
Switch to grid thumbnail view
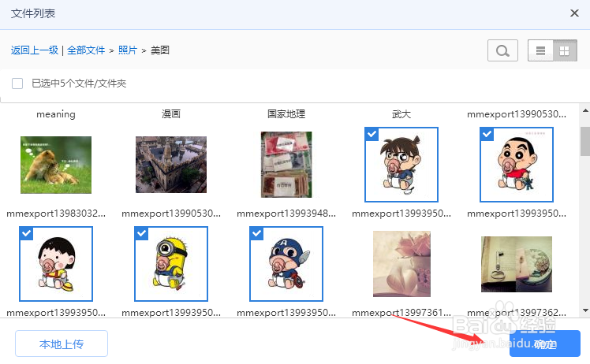coord(565,50)
